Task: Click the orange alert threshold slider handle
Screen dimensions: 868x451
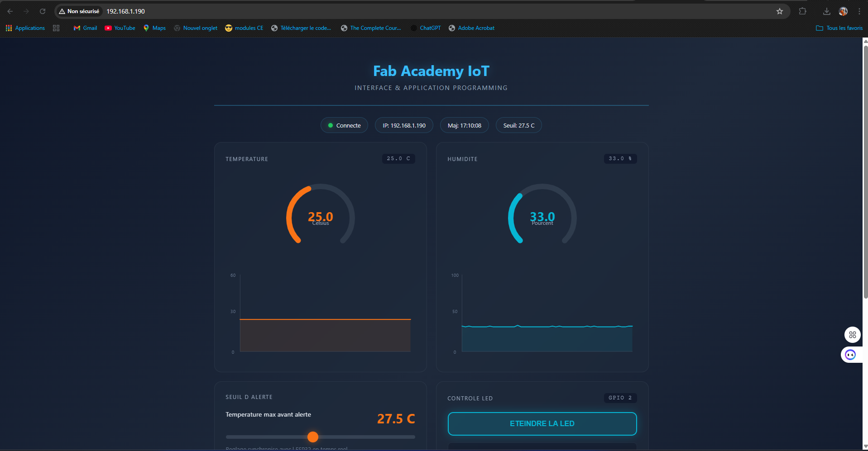Action: pos(313,437)
